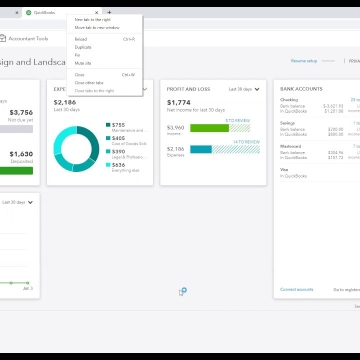Open the Expenses card period dropdown chevron
Image resolution: width=360 pixels, height=360 pixels.
[145, 89]
